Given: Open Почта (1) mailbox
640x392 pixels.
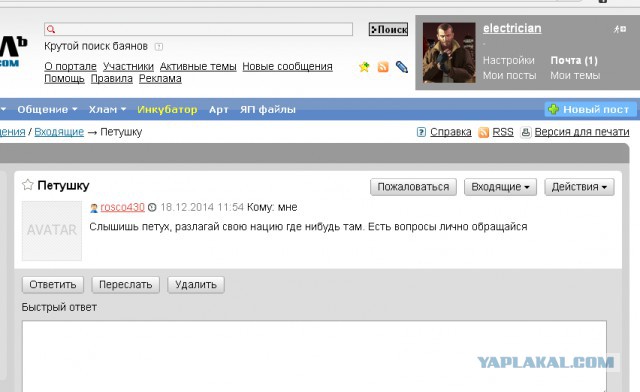Looking at the screenshot, I should pyautogui.click(x=574, y=60).
